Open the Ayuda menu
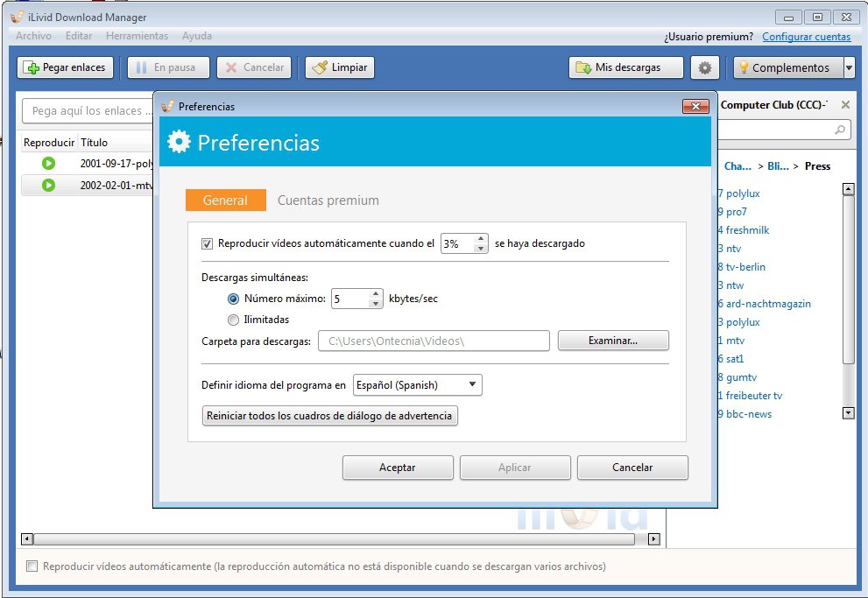The image size is (868, 598). pyautogui.click(x=197, y=36)
